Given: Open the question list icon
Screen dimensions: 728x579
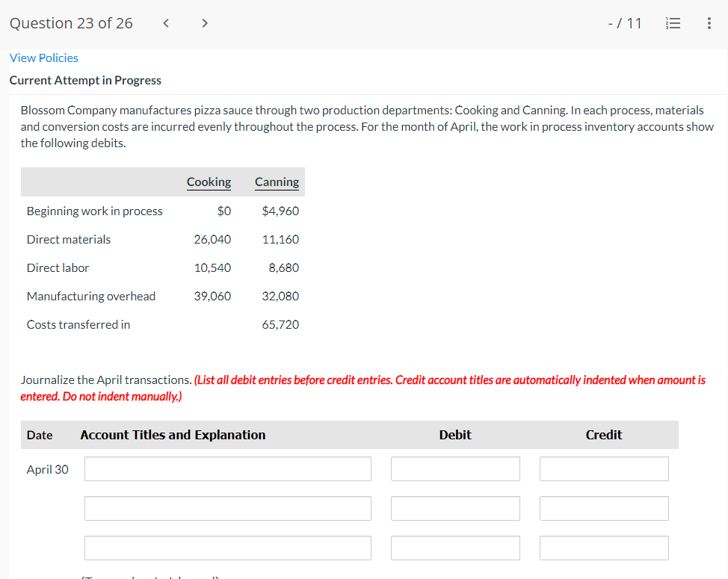Looking at the screenshot, I should coord(673,23).
